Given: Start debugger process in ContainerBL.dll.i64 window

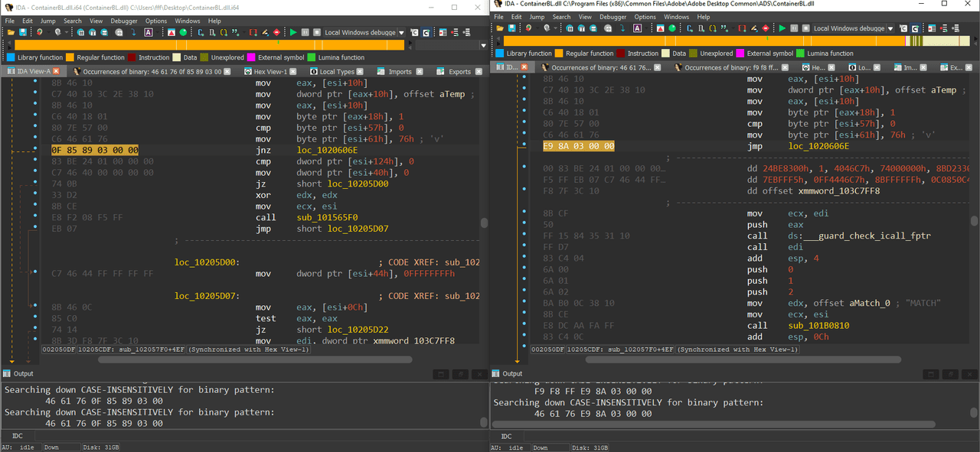Looking at the screenshot, I should point(293,33).
